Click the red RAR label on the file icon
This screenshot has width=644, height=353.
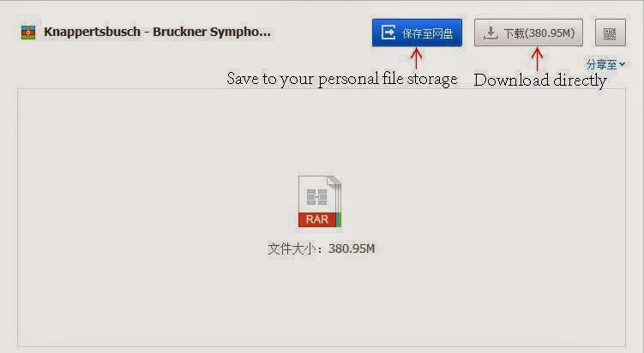coord(317,219)
